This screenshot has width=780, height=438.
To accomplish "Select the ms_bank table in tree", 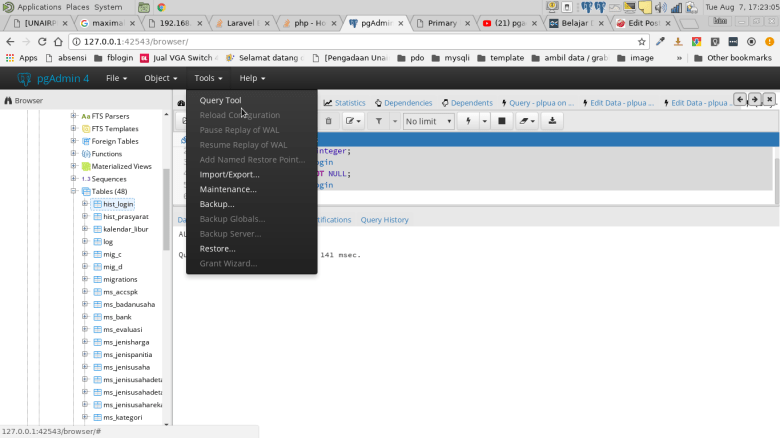I will click(117, 316).
